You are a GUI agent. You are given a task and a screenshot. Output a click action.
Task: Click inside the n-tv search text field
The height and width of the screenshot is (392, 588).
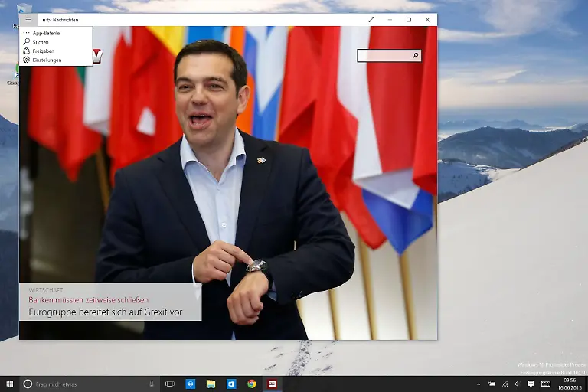pos(384,56)
